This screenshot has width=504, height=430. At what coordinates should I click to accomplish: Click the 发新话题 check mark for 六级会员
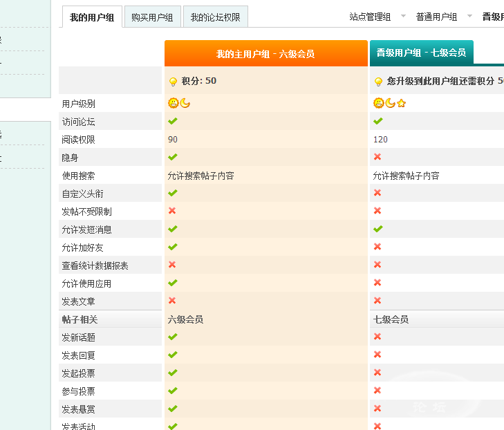tap(173, 337)
